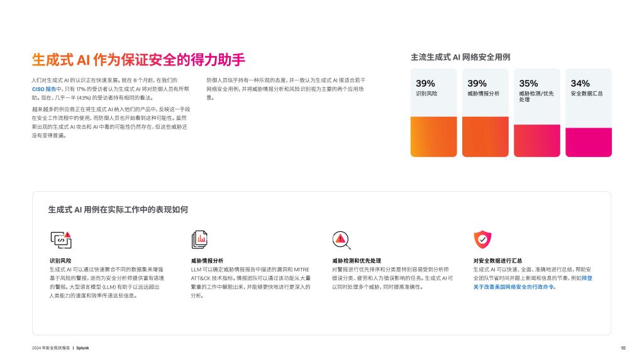Screen dimensions: 644x362
Task: Click the bold 威胁情报分析 heading under icon
Action: (207, 261)
